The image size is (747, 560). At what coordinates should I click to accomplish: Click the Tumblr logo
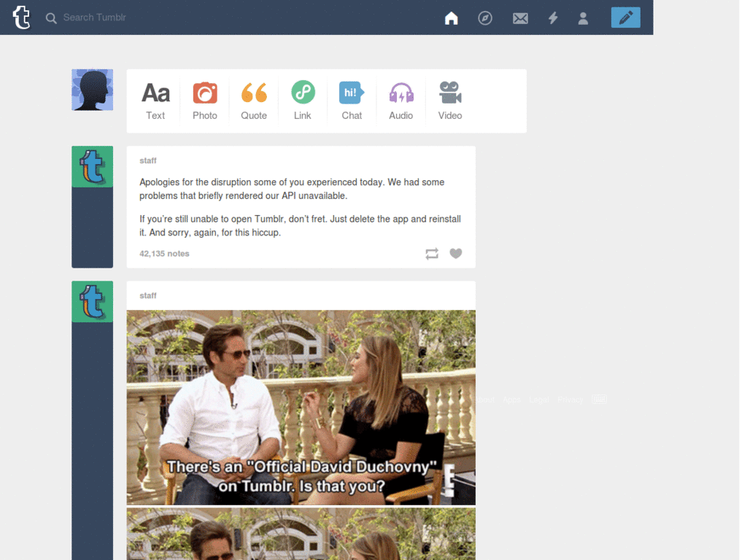click(21, 17)
